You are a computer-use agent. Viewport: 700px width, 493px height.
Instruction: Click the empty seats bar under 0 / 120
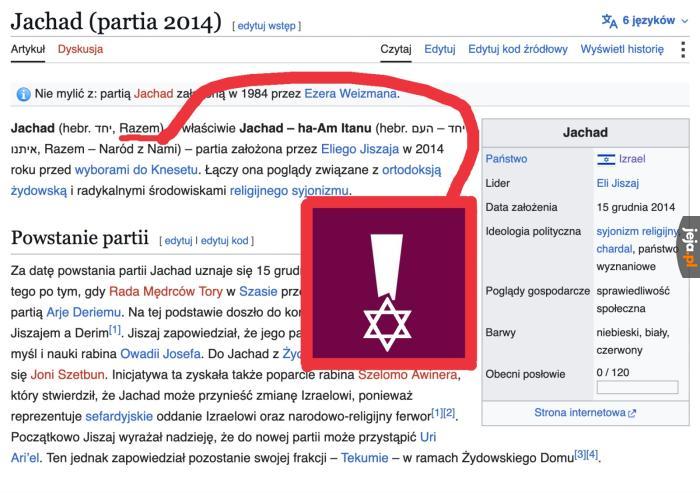coord(637,387)
